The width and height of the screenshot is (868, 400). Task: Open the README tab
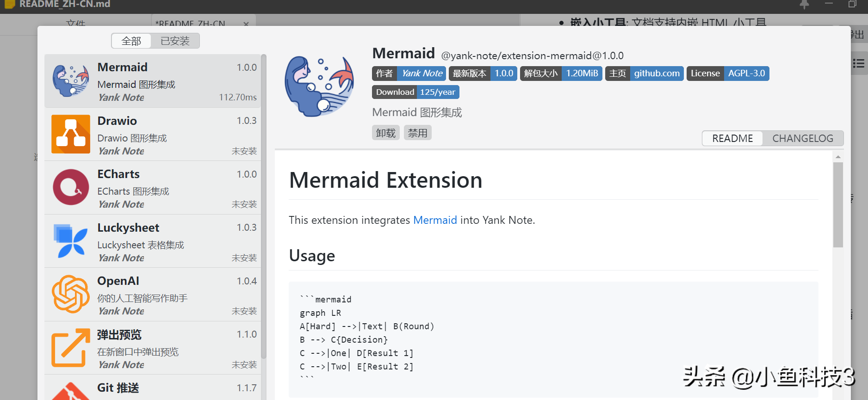tap(732, 138)
